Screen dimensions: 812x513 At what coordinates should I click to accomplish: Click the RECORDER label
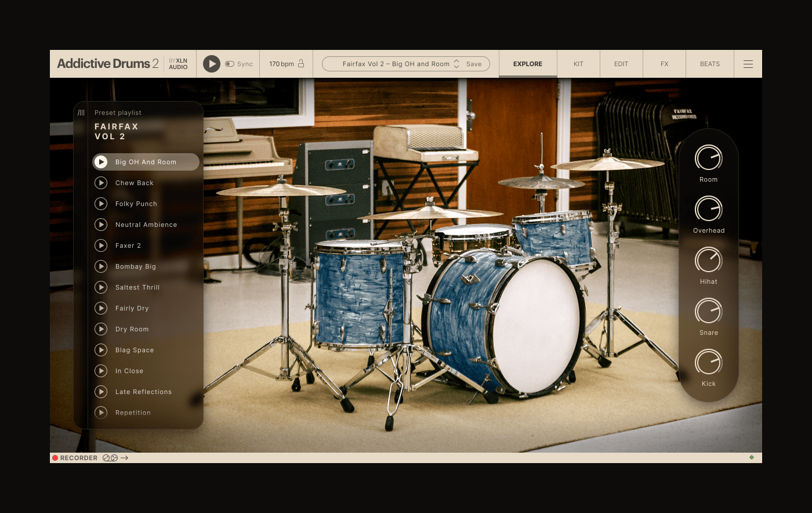pos(79,458)
